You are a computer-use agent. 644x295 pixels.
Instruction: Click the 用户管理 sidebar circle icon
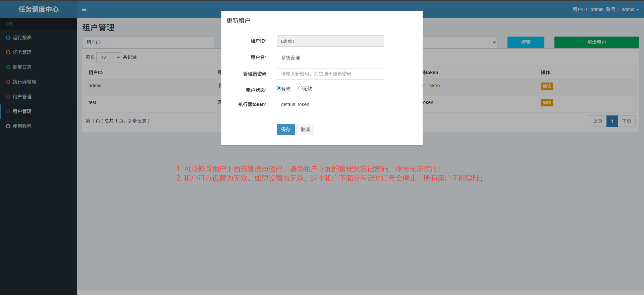click(8, 97)
